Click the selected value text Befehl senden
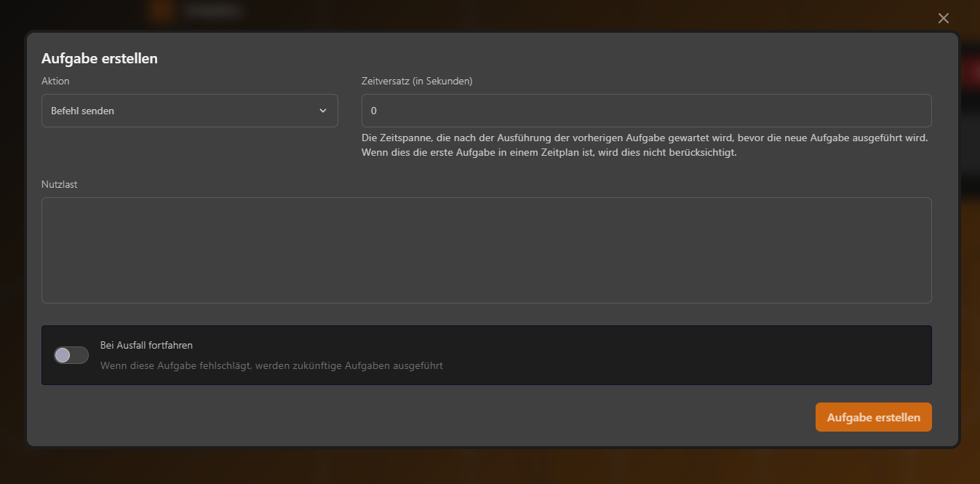980x484 pixels. click(x=83, y=111)
